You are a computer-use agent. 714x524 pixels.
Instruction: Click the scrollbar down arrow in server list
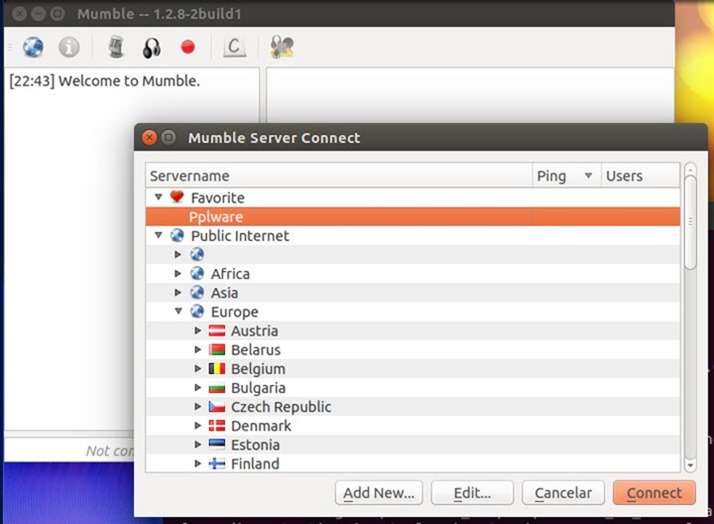pos(690,465)
